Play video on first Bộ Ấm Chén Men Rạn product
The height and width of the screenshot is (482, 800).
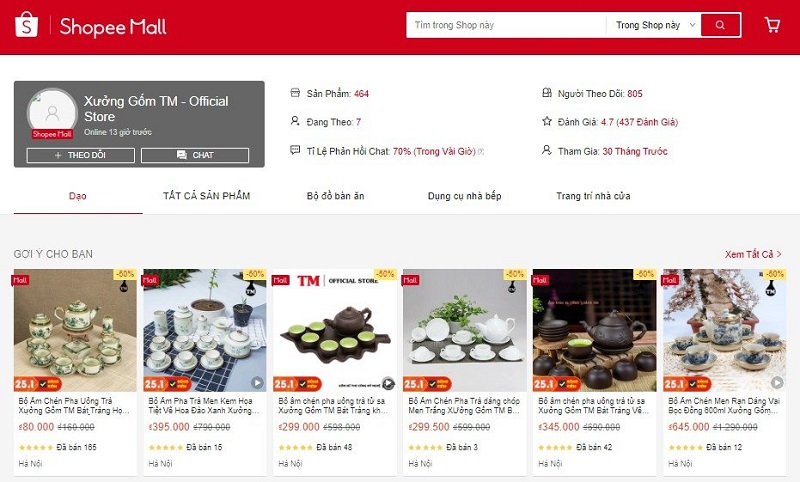[x=777, y=382]
